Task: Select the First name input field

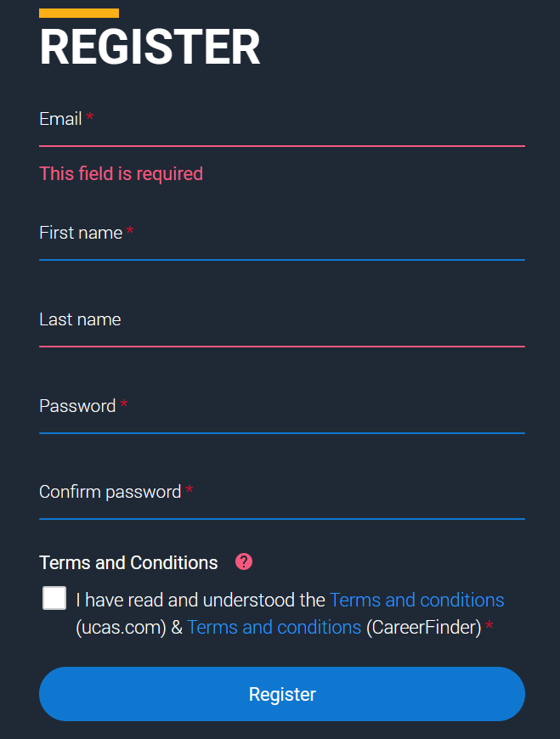Action: [x=282, y=241]
